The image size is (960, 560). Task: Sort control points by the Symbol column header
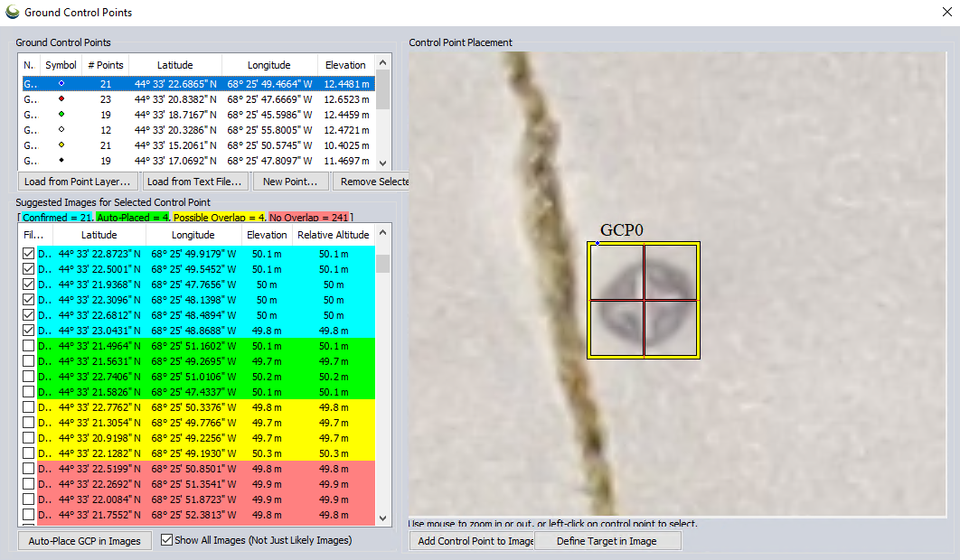61,65
